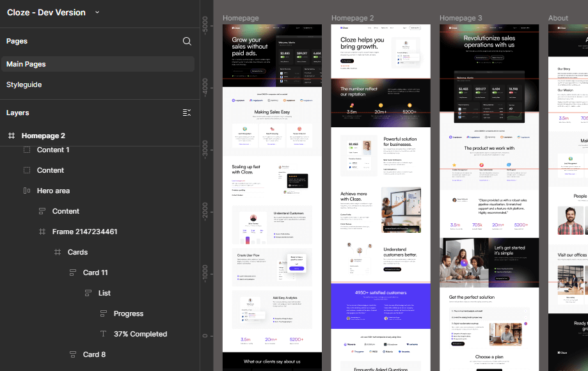Select the List layer
The height and width of the screenshot is (371, 588).
[104, 293]
